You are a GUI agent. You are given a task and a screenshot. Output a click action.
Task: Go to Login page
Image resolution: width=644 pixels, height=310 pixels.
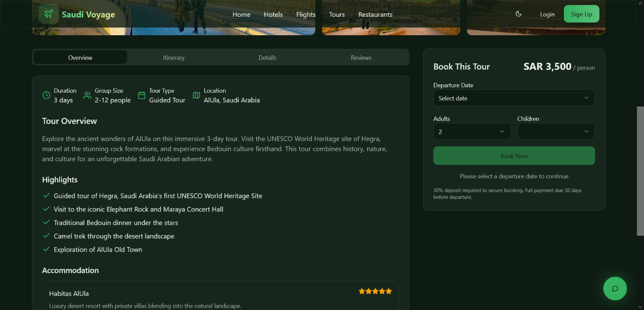[547, 14]
